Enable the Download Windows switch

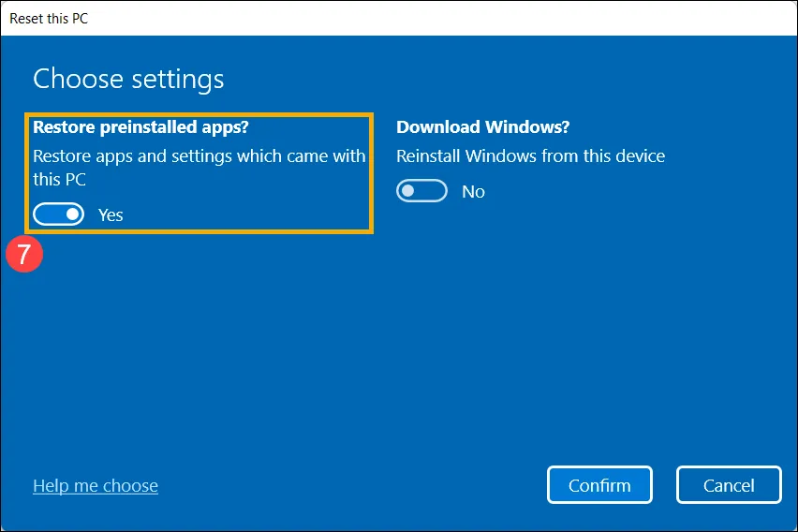tap(421, 191)
